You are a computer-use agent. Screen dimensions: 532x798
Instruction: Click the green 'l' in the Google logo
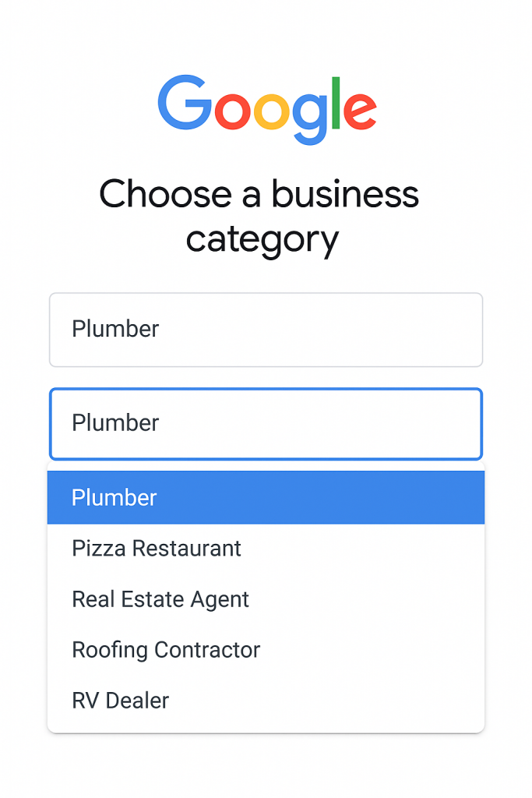click(x=336, y=102)
